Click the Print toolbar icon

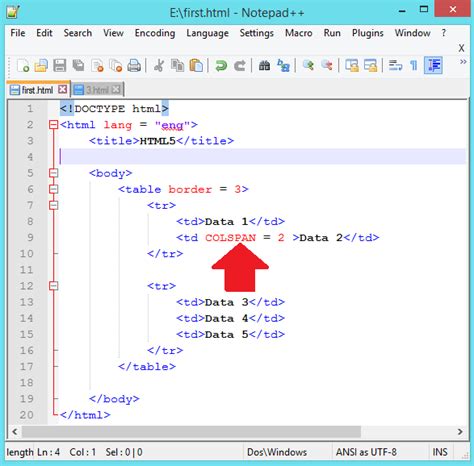coord(134,65)
